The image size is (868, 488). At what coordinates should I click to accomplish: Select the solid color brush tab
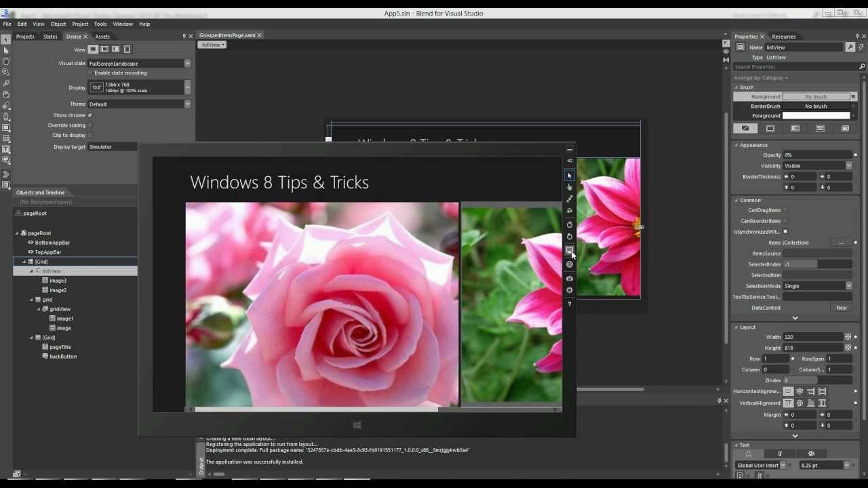pos(770,128)
